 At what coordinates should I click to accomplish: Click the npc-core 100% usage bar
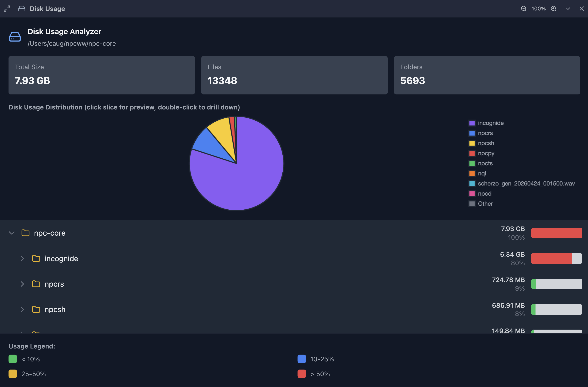(557, 233)
